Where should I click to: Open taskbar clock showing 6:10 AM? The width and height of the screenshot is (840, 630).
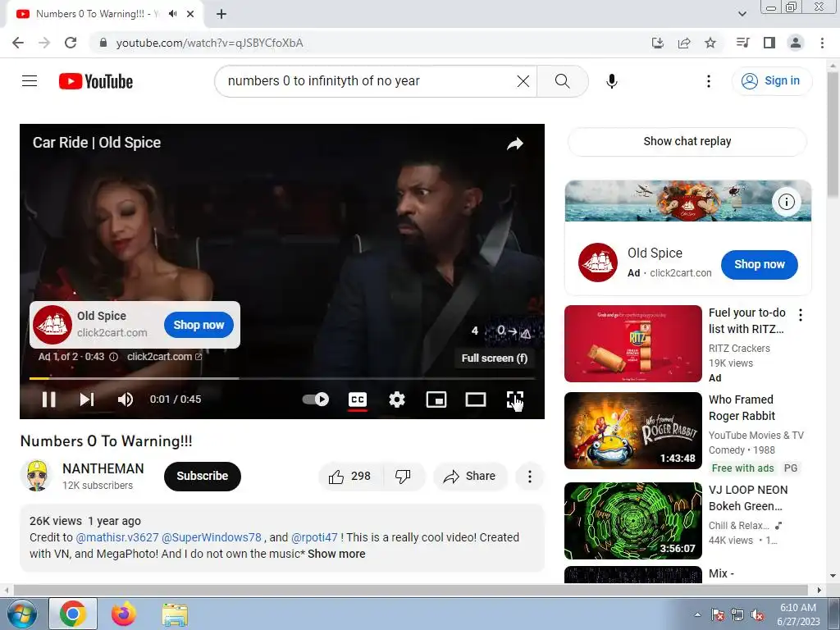pos(798,614)
